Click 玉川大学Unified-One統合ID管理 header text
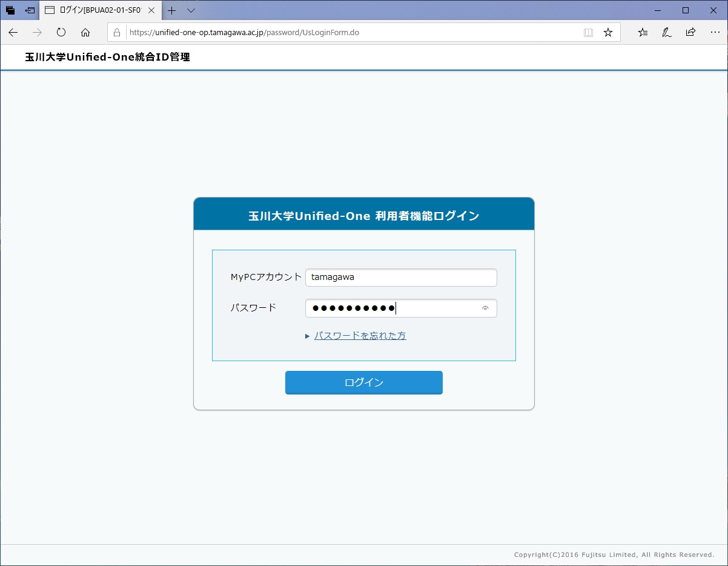Image resolution: width=728 pixels, height=566 pixels. (x=107, y=58)
